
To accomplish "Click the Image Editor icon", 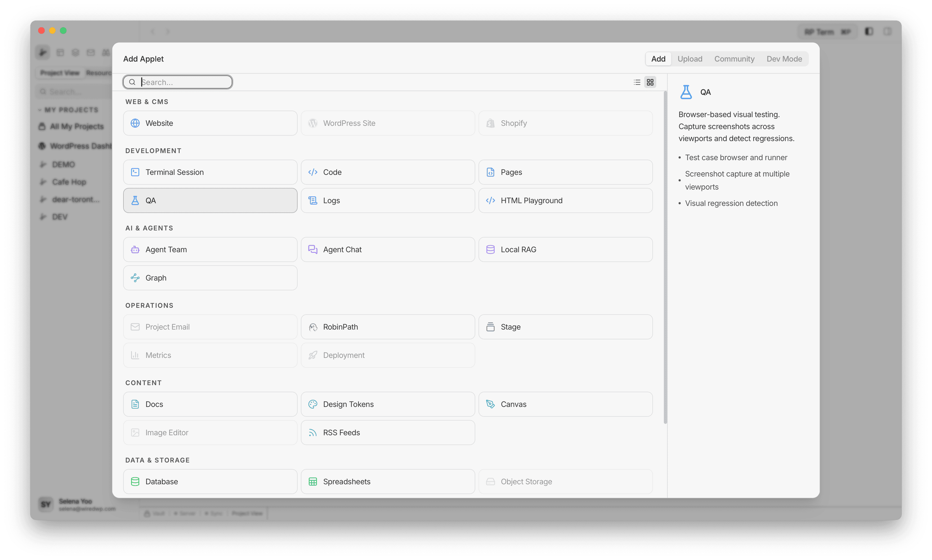I will (135, 433).
